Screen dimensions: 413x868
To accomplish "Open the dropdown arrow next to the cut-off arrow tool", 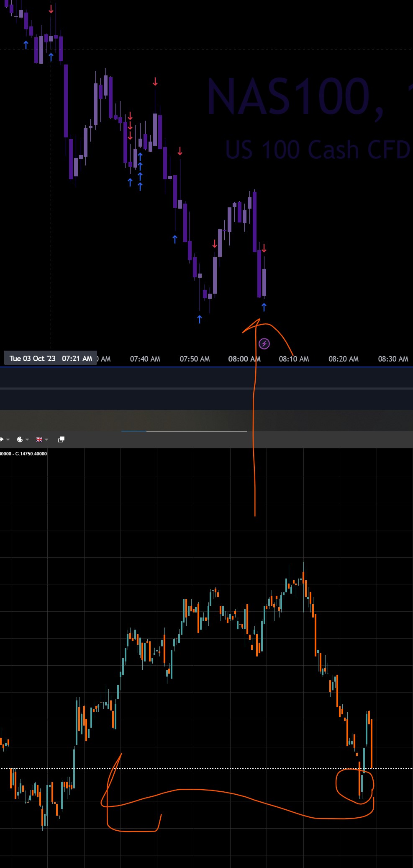I will click(x=8, y=439).
